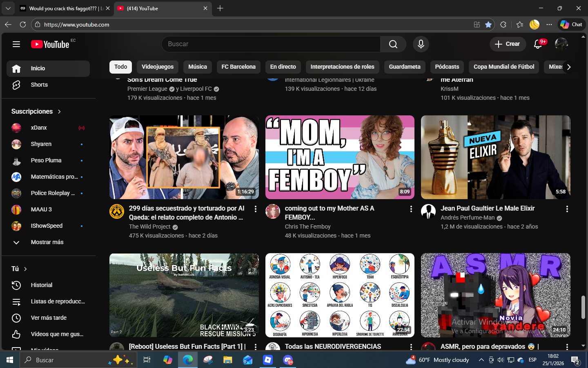
Task: Open Shorts from the sidebar
Action: point(48,85)
